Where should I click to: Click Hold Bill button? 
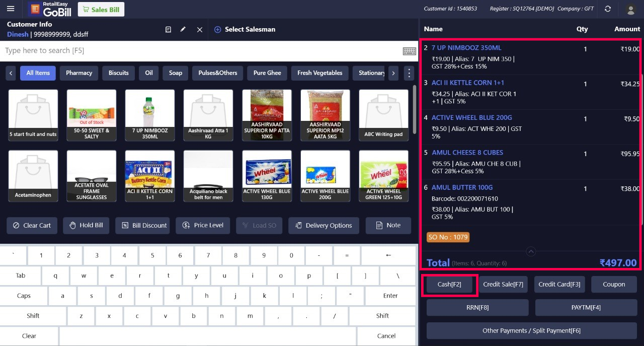coord(86,226)
